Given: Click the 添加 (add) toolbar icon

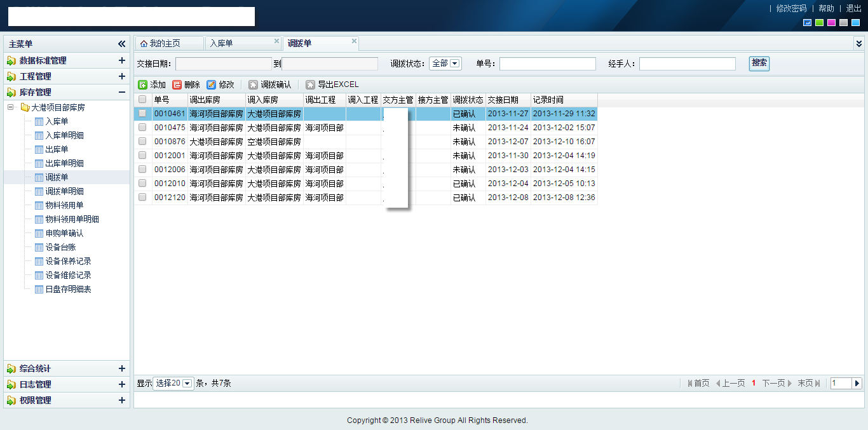Looking at the screenshot, I should pos(143,84).
